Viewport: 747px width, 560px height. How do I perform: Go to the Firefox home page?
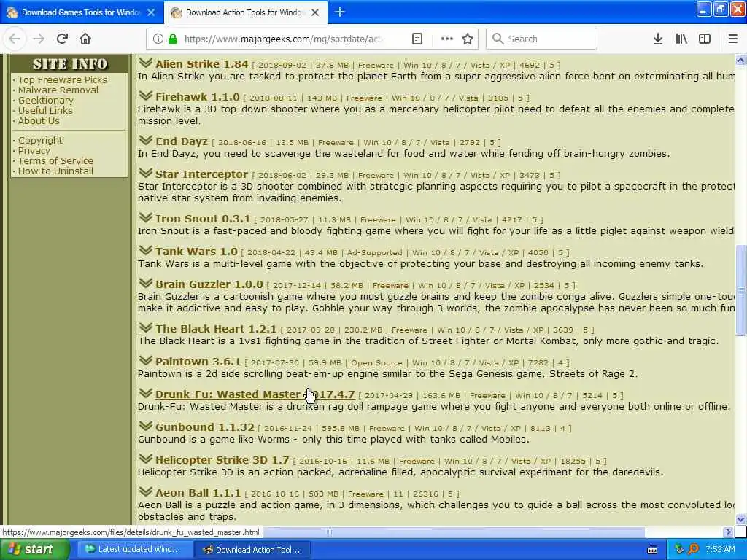click(85, 39)
